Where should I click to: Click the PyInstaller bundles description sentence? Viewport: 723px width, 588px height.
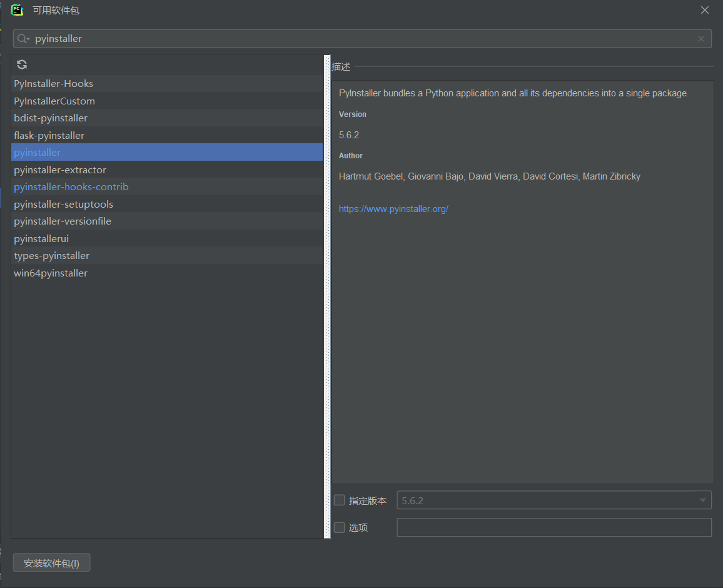click(513, 93)
